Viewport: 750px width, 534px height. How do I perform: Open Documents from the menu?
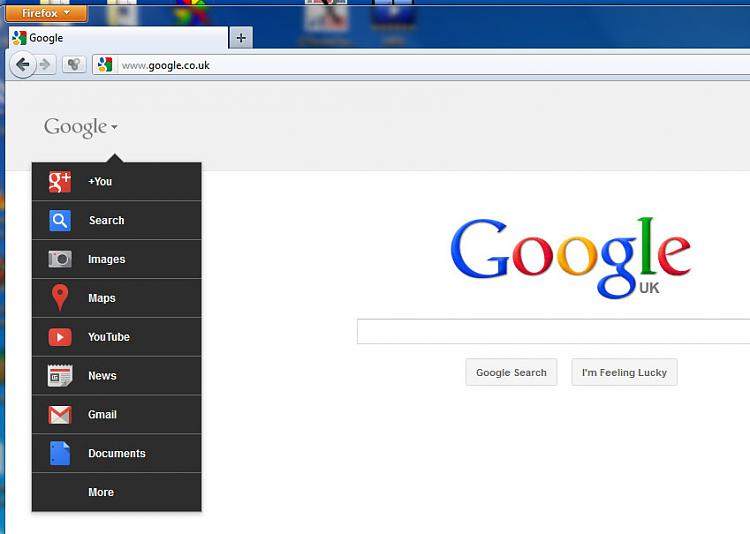pos(117,453)
